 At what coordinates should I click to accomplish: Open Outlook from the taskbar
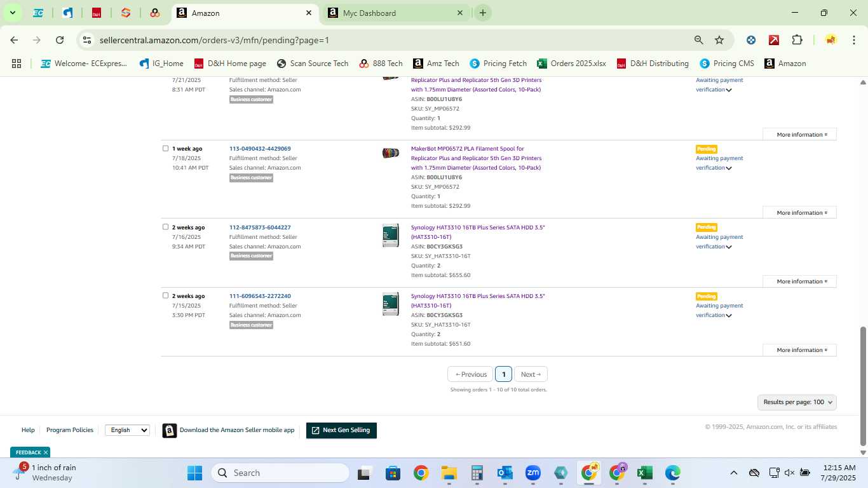click(x=505, y=473)
